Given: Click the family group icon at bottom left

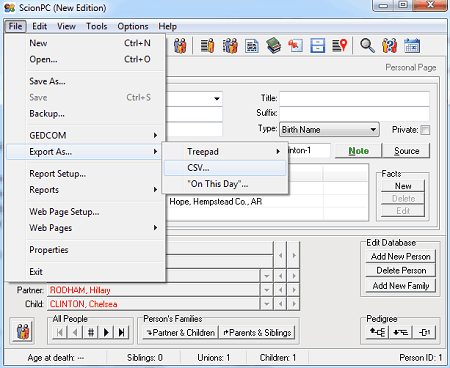Looking at the screenshot, I should [23, 332].
